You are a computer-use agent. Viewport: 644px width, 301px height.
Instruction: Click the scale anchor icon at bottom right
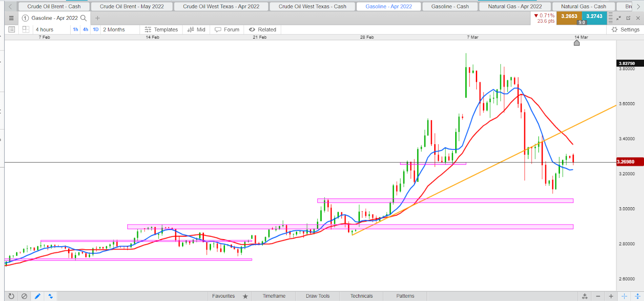[585, 296]
